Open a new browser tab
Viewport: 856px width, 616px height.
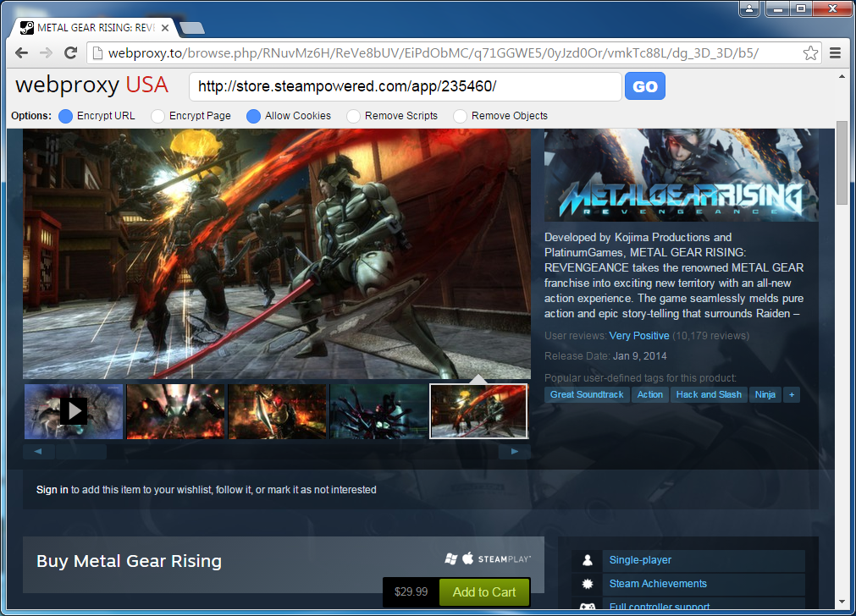[192, 28]
